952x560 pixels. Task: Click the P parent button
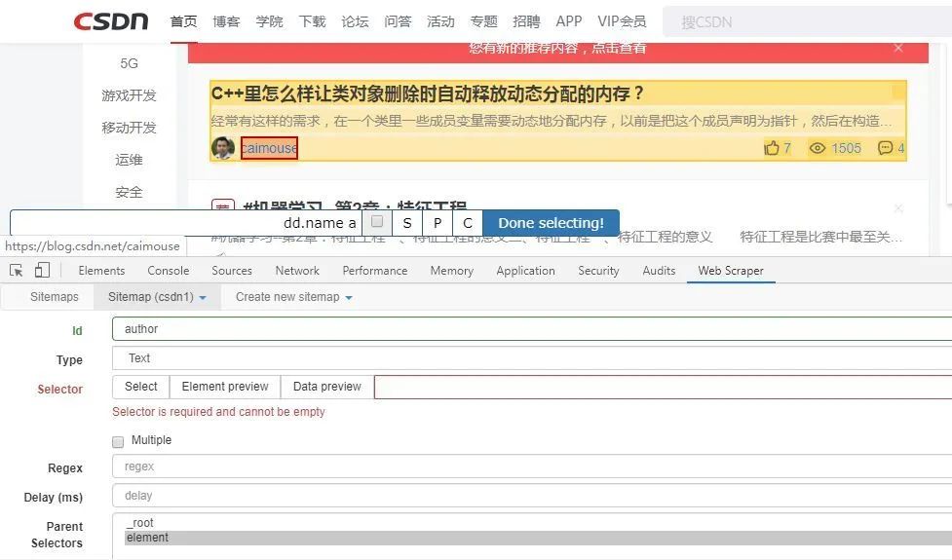click(438, 223)
